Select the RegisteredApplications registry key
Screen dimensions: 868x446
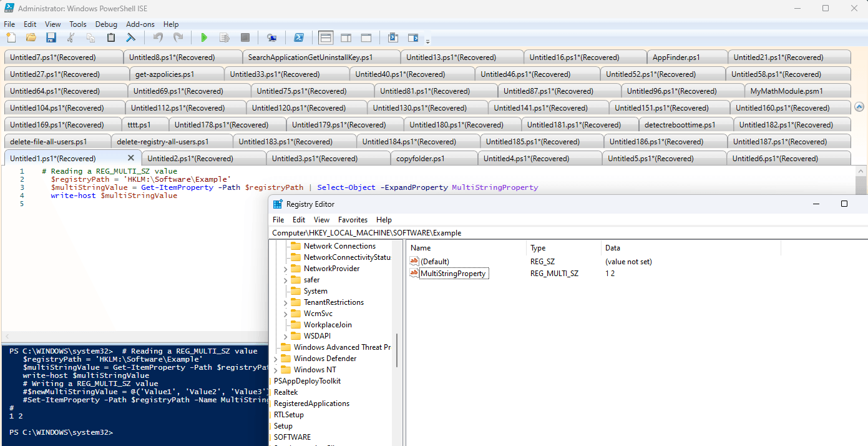pyautogui.click(x=311, y=404)
